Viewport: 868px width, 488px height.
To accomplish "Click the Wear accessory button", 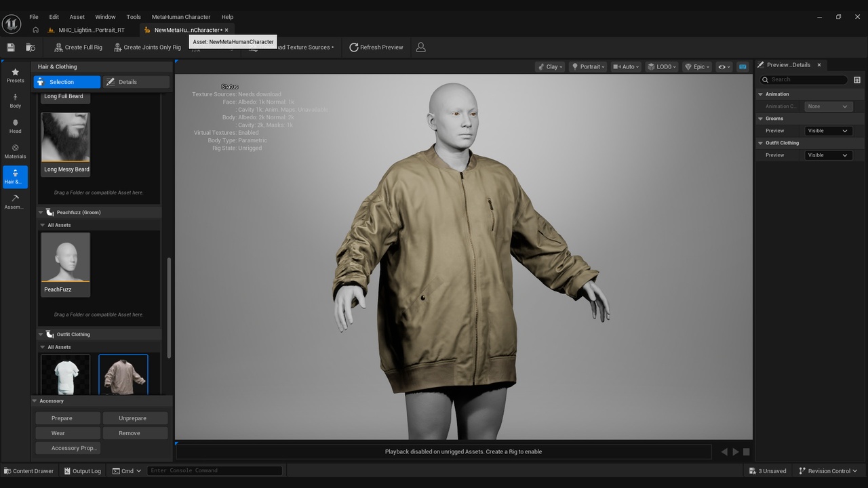I will [x=67, y=433].
